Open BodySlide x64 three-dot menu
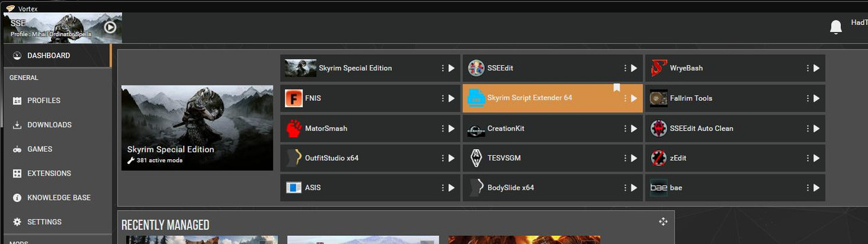Screen dimensions: 868x244 point(625,188)
